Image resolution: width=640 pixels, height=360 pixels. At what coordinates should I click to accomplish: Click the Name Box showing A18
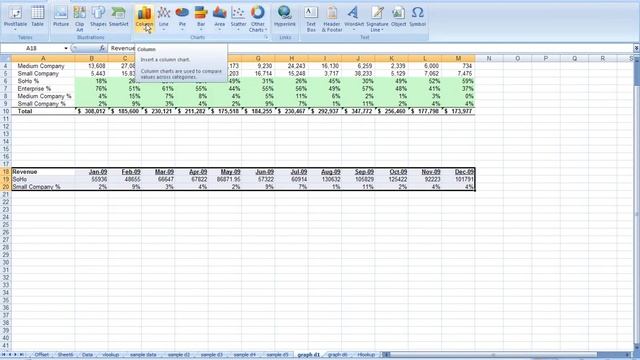point(31,48)
